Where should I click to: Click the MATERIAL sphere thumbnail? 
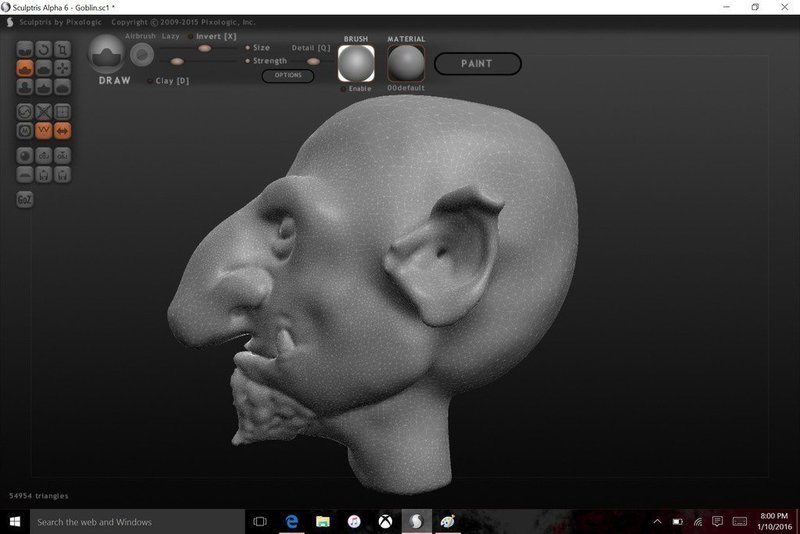pyautogui.click(x=406, y=63)
